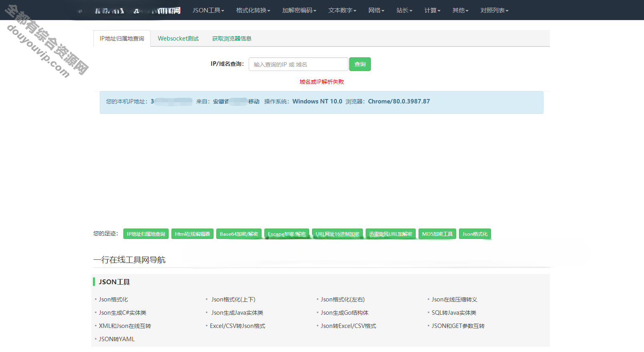Open the Json生成Java实体类 link
644x352 pixels.
click(x=237, y=313)
